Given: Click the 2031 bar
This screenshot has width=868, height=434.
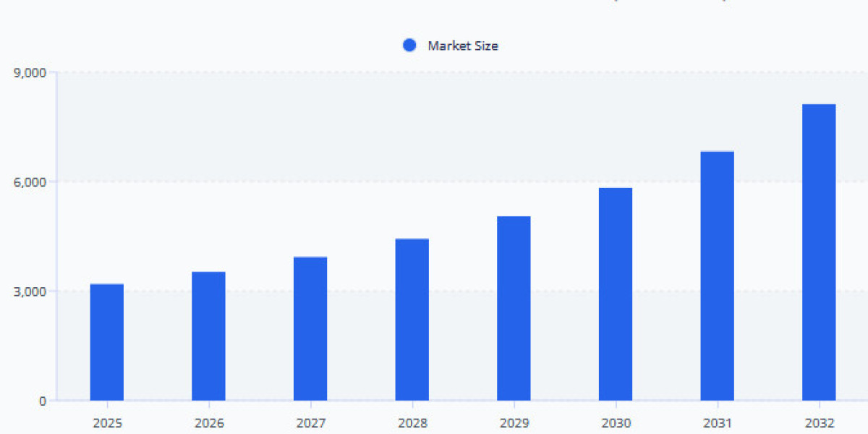Looking at the screenshot, I should click(x=718, y=275).
